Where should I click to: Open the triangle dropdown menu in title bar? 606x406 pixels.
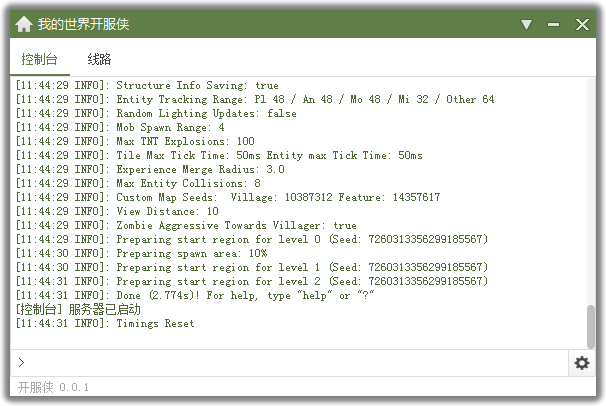click(x=526, y=25)
